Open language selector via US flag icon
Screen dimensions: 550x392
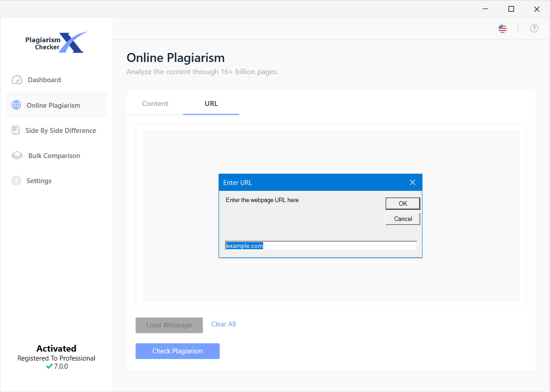pyautogui.click(x=502, y=29)
